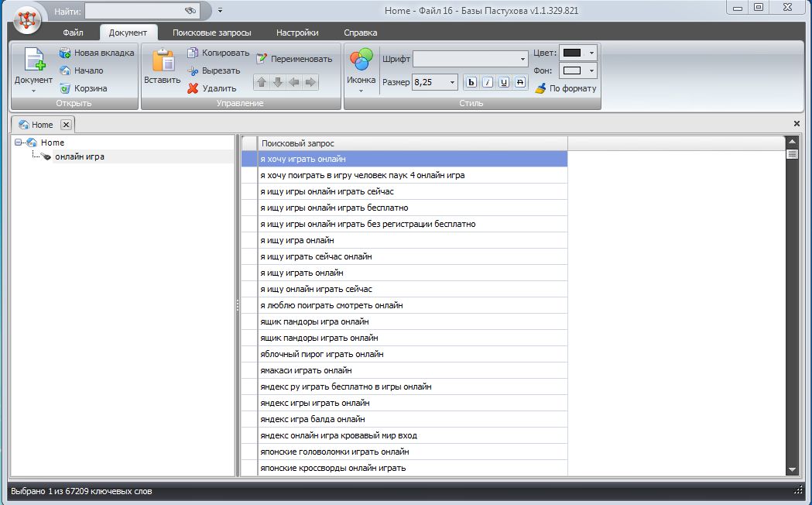The width and height of the screenshot is (812, 505).
Task: Click the Фон white background swatch
Action: tap(572, 70)
